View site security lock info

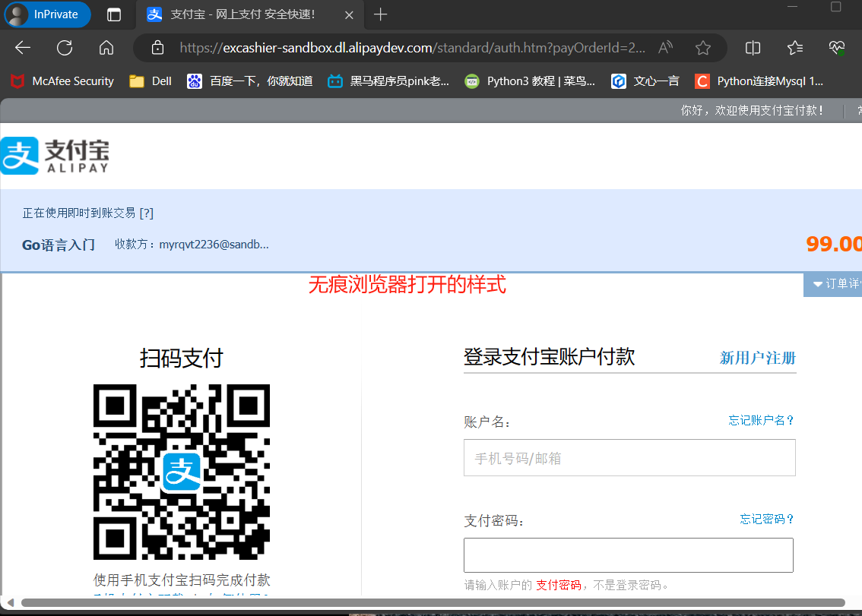tap(158, 48)
